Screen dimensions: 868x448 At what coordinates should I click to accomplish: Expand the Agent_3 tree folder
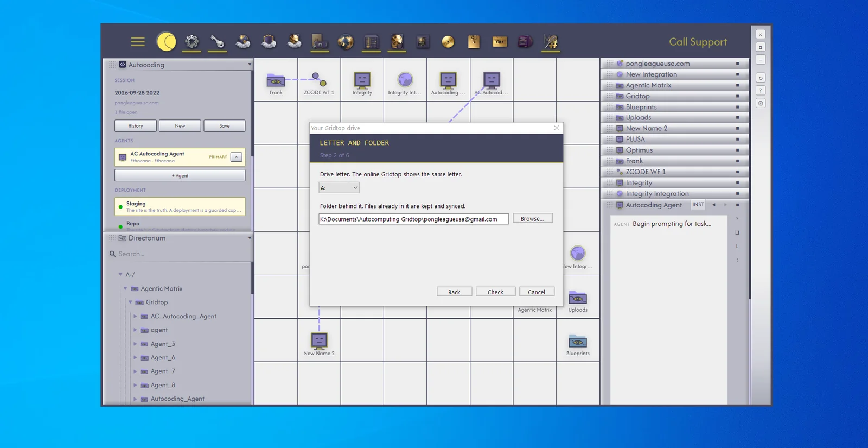point(135,344)
